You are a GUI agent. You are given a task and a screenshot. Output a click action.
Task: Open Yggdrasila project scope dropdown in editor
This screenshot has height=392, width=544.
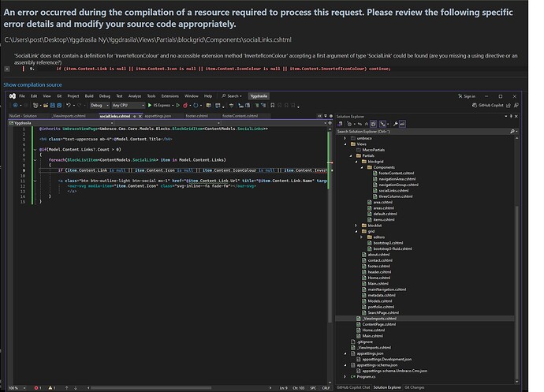[61, 123]
